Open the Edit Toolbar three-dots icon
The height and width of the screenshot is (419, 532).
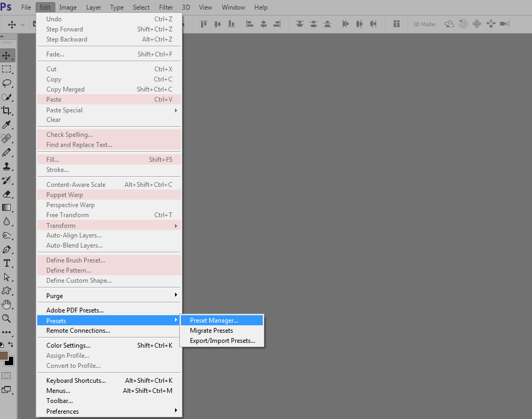tap(7, 332)
